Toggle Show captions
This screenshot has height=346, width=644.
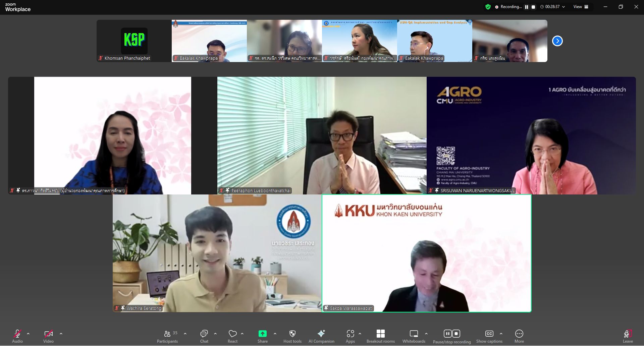point(489,336)
